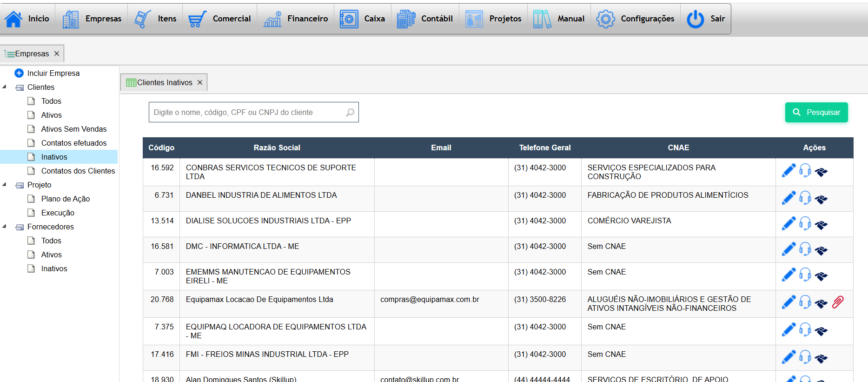Open the Caixa menu
The width and height of the screenshot is (868, 382).
point(363,19)
